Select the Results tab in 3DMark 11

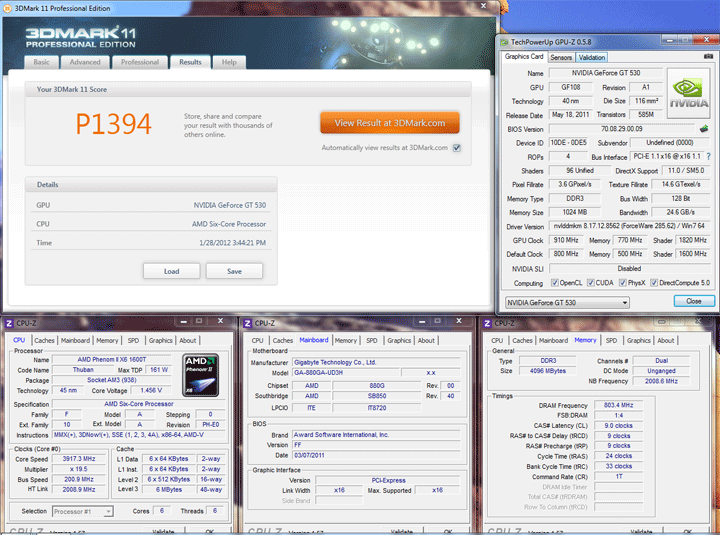190,62
